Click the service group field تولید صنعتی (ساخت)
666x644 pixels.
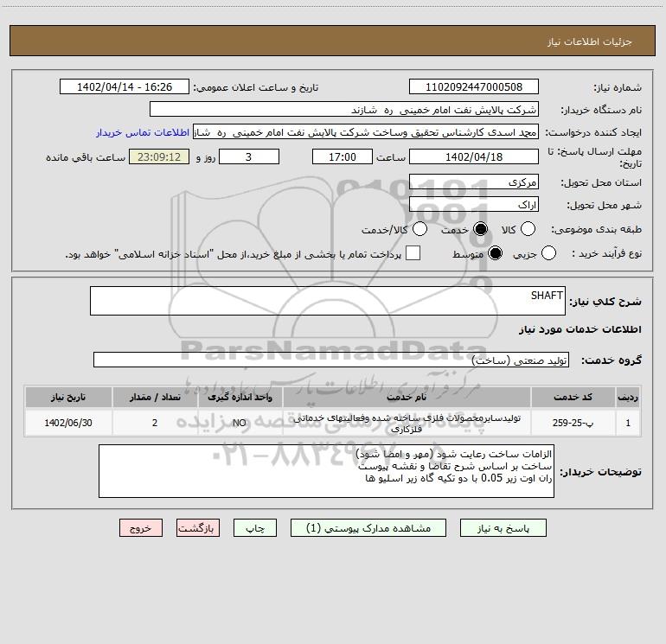(331, 360)
